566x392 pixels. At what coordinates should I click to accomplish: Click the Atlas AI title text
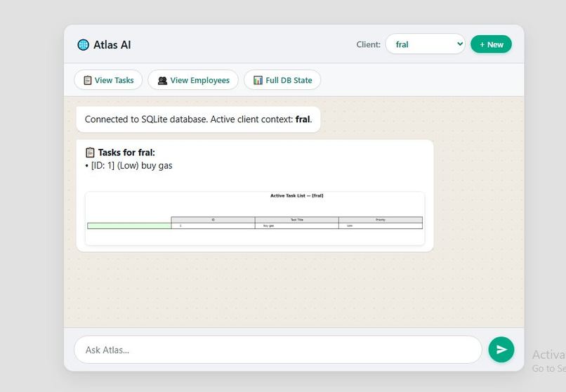tap(112, 45)
